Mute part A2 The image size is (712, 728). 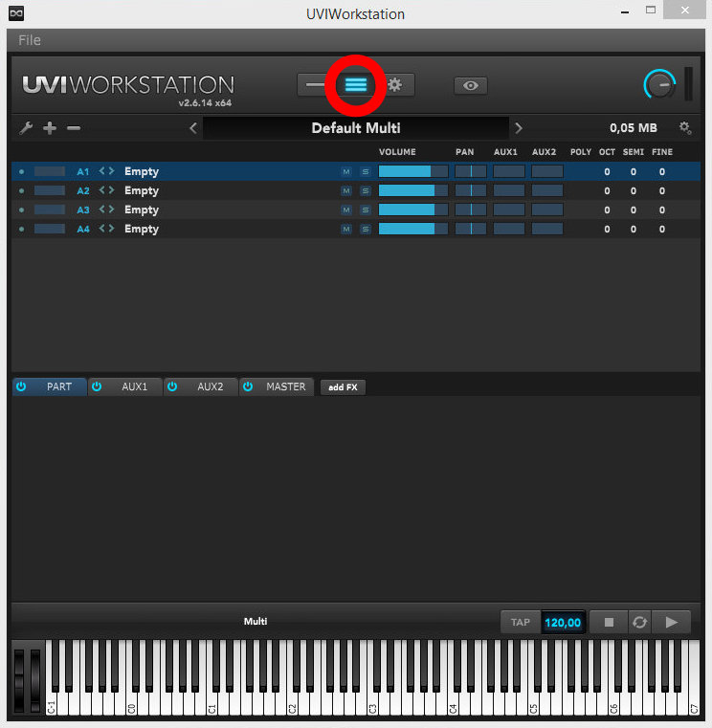pos(346,190)
